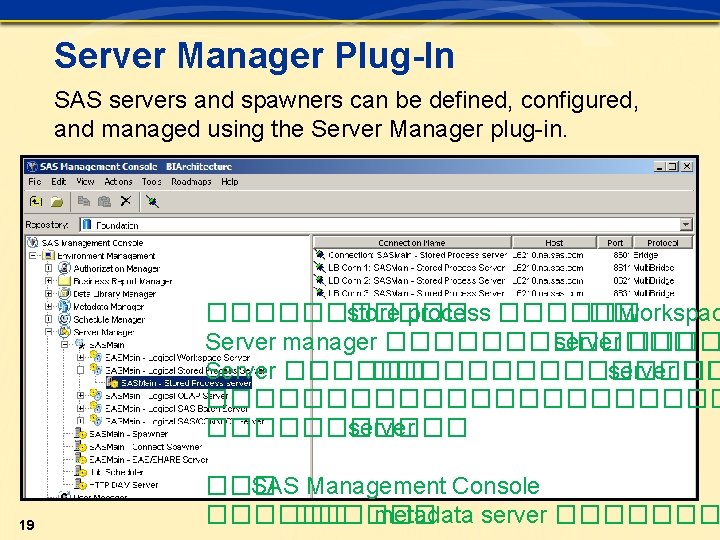Click the Environment Management node icon
Screen dimensions: 720x540
(49, 255)
